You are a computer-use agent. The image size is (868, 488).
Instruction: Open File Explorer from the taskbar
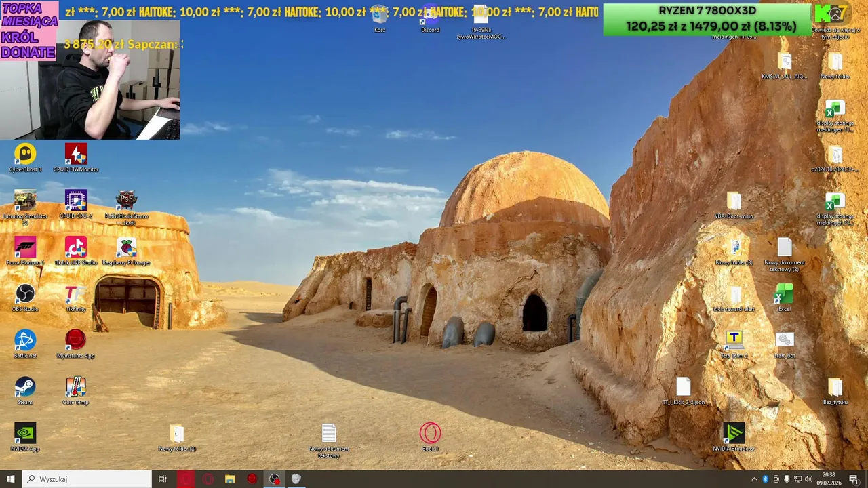pos(230,479)
